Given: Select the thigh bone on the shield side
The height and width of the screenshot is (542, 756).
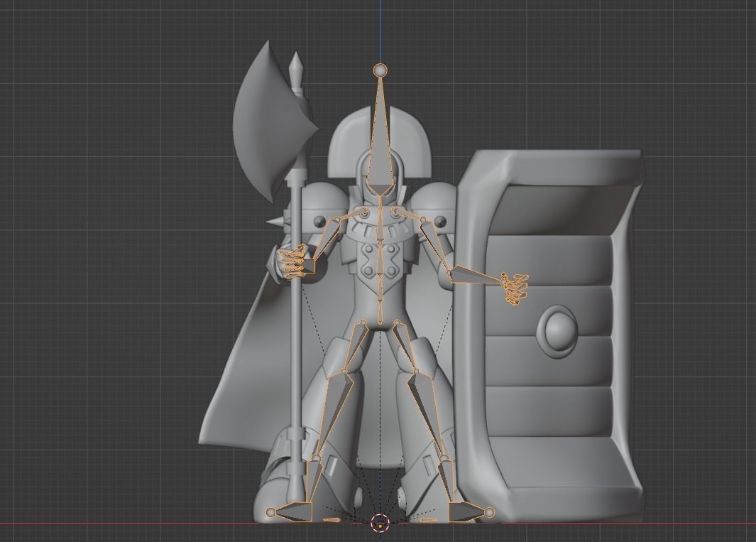Looking at the screenshot, I should click(405, 345).
